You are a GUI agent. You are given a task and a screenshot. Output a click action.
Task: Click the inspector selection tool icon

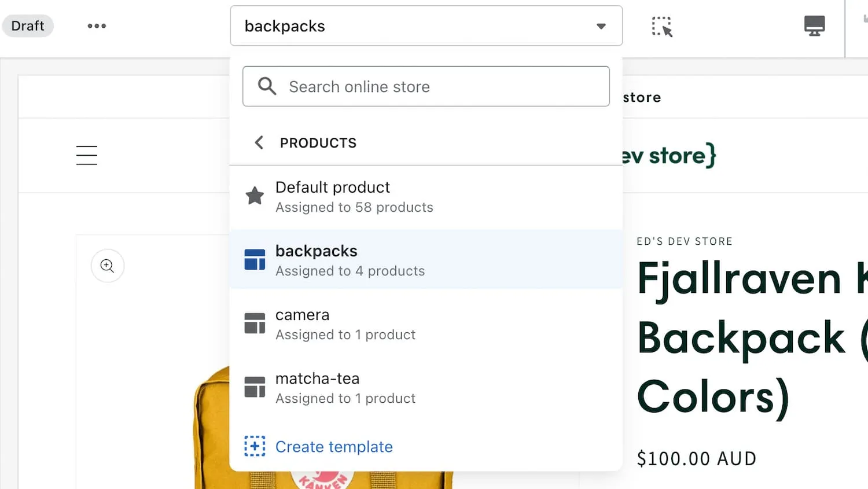(x=662, y=27)
